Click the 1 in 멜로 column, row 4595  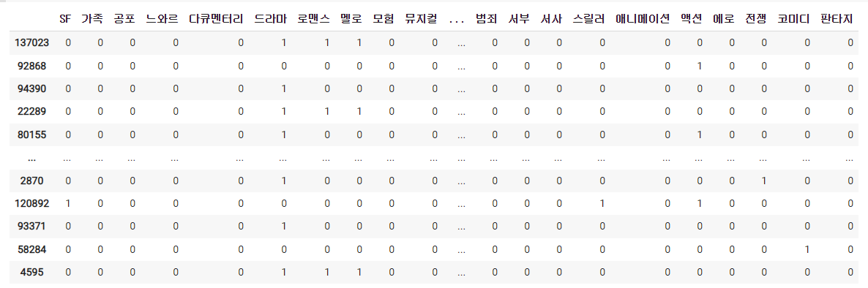(359, 273)
